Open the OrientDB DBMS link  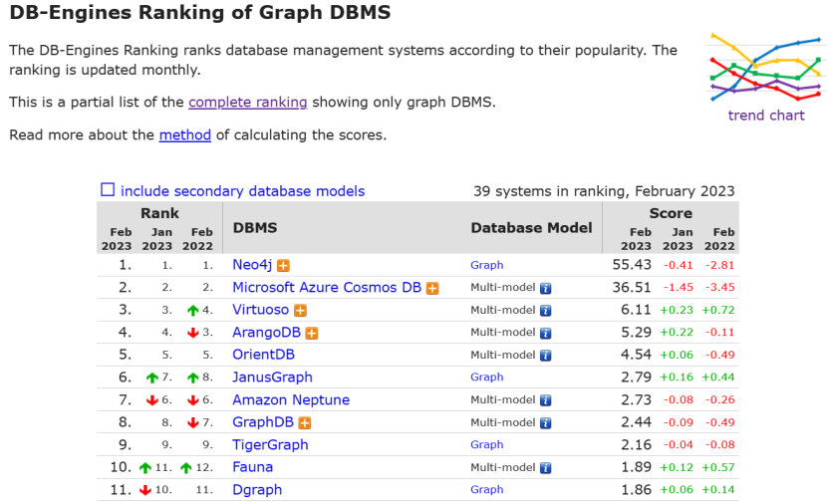(x=263, y=355)
